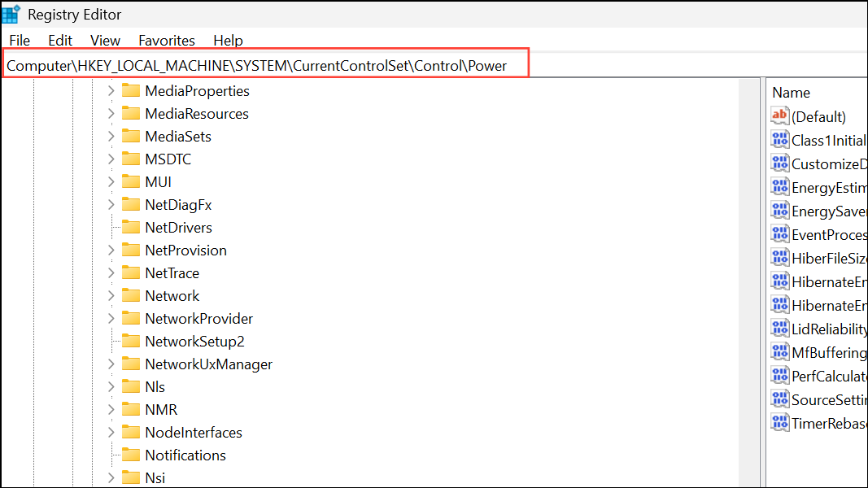The height and width of the screenshot is (488, 868).
Task: Click the NetProvision folder icon
Action: pyautogui.click(x=131, y=250)
